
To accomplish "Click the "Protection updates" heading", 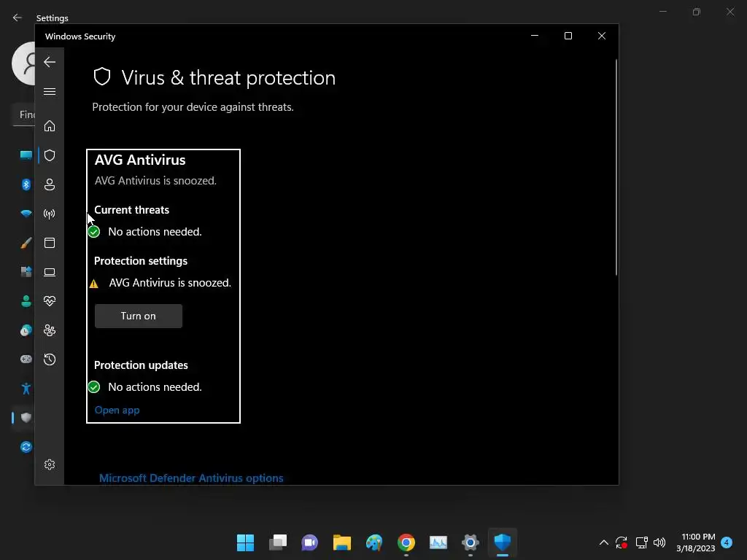I will (x=141, y=365).
